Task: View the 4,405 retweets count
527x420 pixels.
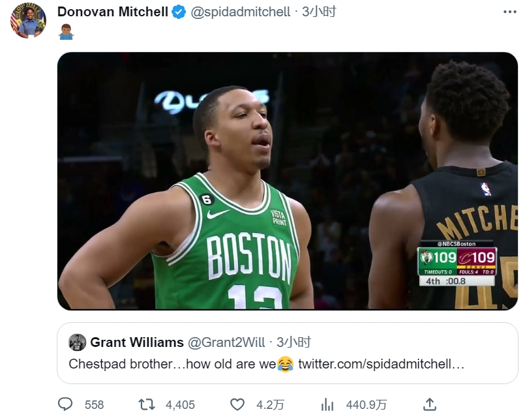Action: [180, 404]
